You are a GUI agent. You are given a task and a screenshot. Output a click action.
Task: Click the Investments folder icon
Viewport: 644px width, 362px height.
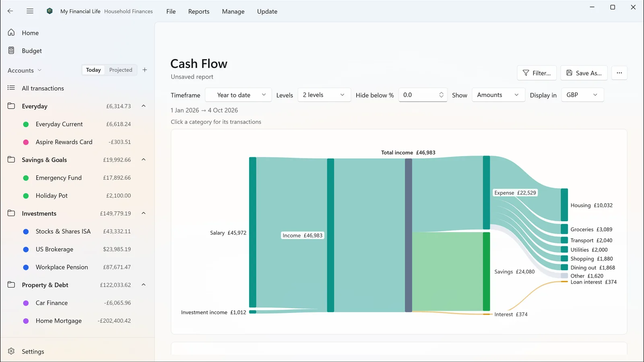click(x=11, y=213)
